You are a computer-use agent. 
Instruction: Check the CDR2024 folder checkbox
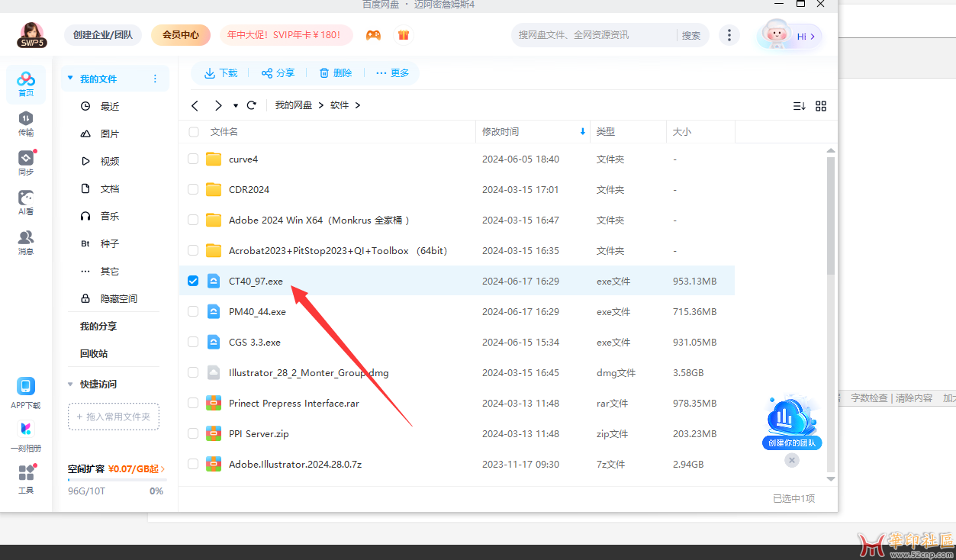pyautogui.click(x=193, y=189)
